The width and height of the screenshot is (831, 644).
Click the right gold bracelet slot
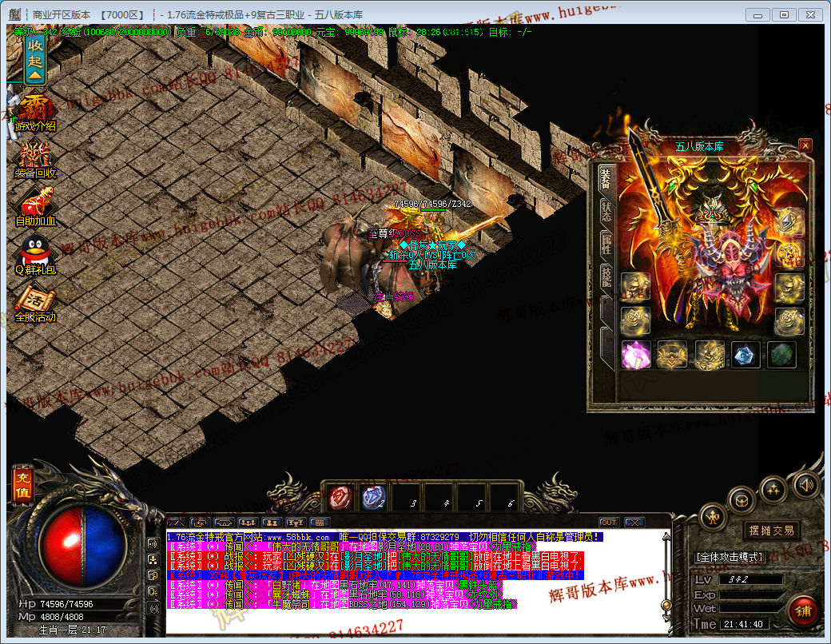coord(789,288)
